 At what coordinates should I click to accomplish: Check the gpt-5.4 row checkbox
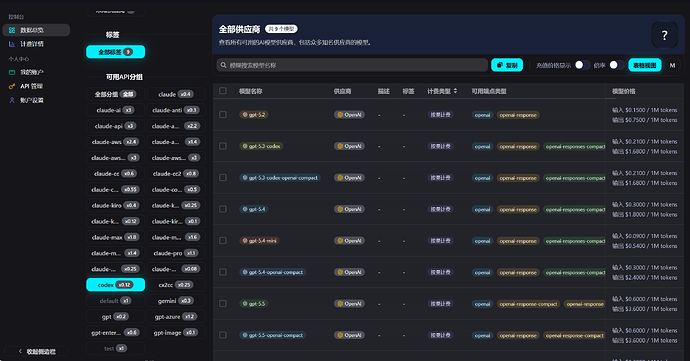(223, 209)
